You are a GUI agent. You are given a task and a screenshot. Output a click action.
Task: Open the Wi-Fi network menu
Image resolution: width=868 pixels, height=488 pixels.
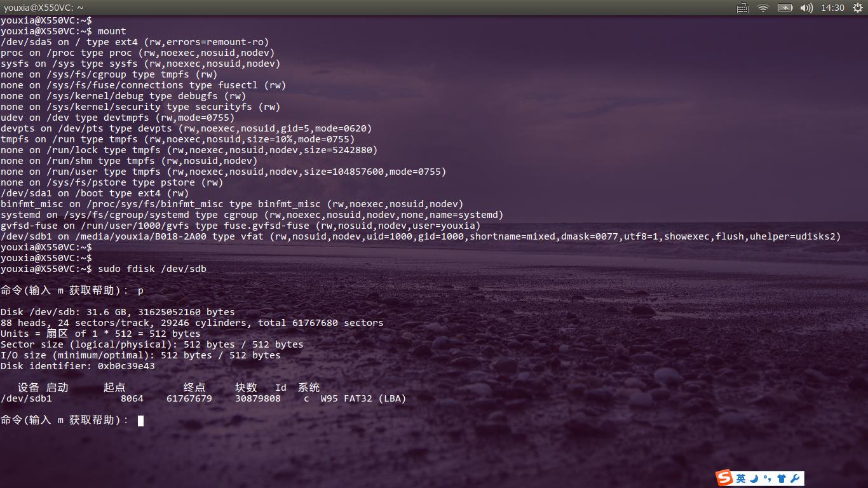tap(763, 8)
